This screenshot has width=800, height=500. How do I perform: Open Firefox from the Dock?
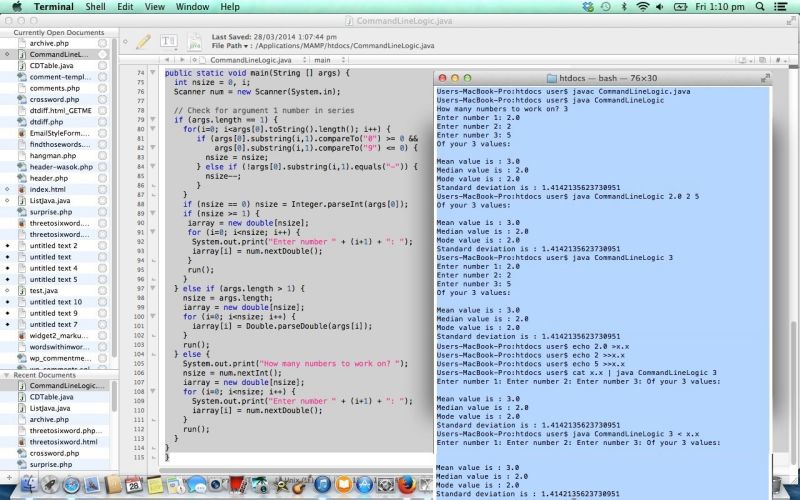coord(407,484)
